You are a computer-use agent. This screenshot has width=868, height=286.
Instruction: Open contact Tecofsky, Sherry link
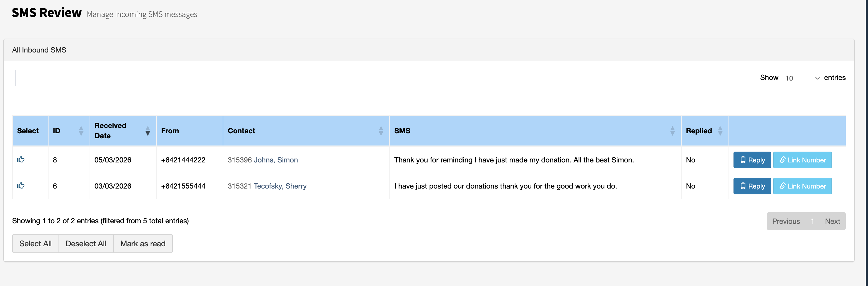(280, 186)
